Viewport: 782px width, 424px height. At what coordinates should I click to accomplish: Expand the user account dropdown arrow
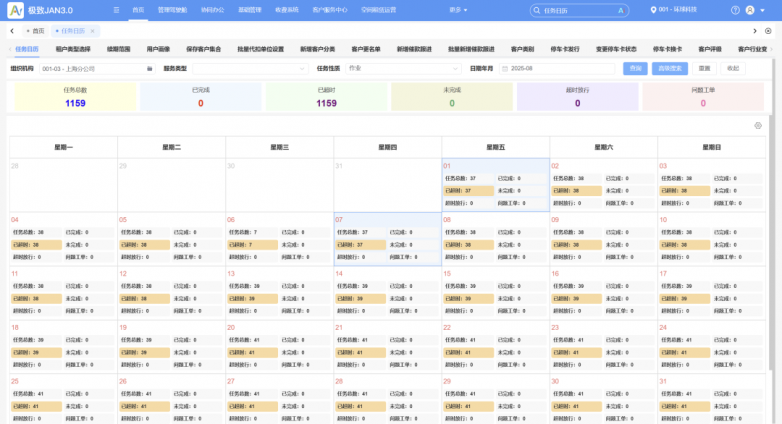pyautogui.click(x=763, y=9)
